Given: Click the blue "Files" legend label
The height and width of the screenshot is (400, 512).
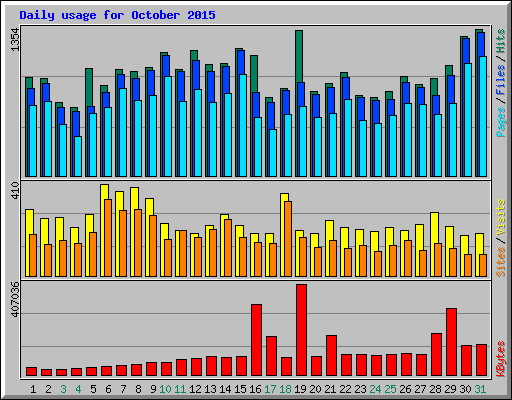Looking at the screenshot, I should (500, 79).
